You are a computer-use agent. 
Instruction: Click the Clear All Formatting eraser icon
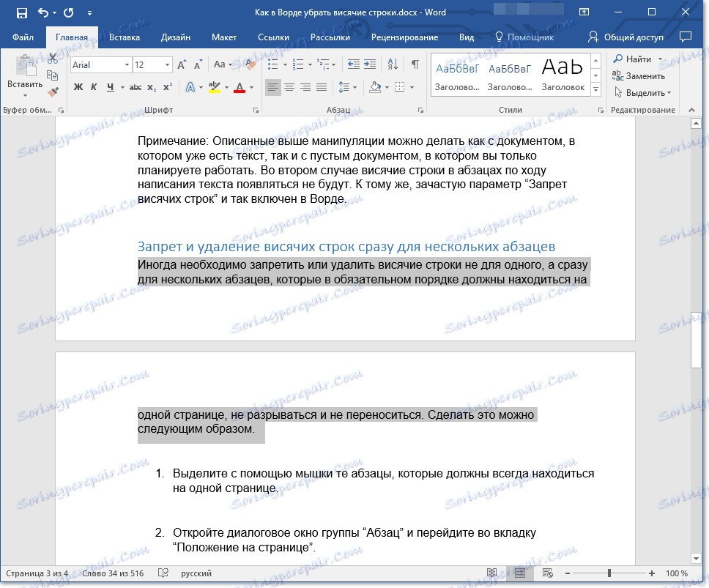pos(251,64)
